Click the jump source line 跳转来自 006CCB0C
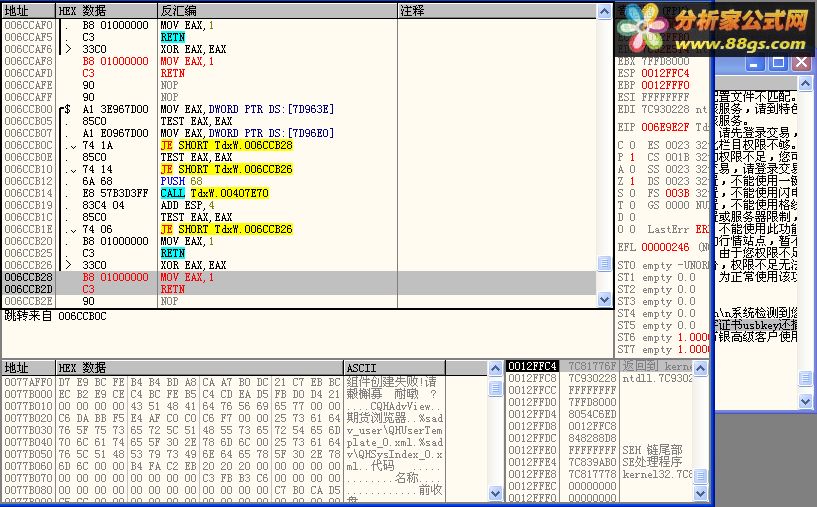 [x=55, y=316]
